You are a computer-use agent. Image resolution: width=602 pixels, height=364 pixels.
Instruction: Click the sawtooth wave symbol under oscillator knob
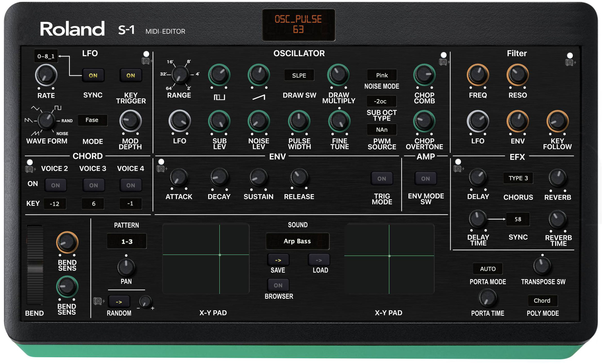pyautogui.click(x=259, y=97)
